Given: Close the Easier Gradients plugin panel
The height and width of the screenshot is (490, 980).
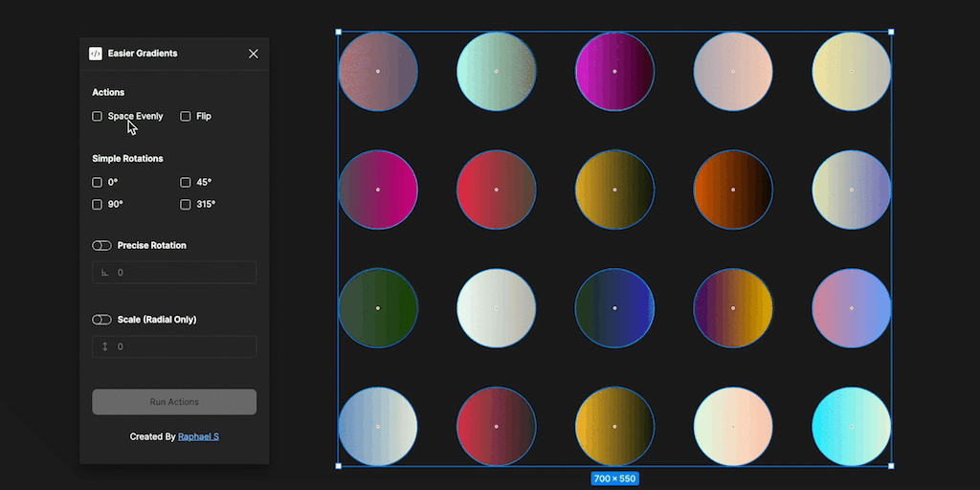Looking at the screenshot, I should pyautogui.click(x=253, y=54).
